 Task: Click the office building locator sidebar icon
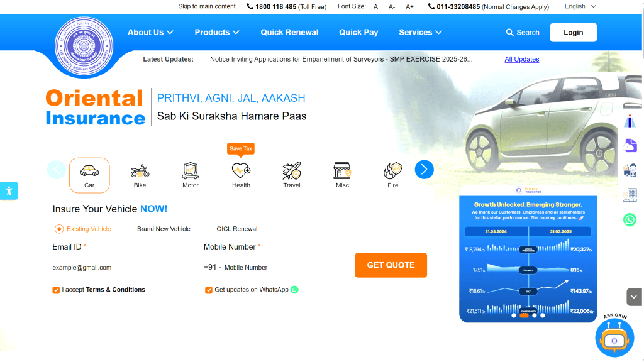(x=630, y=195)
